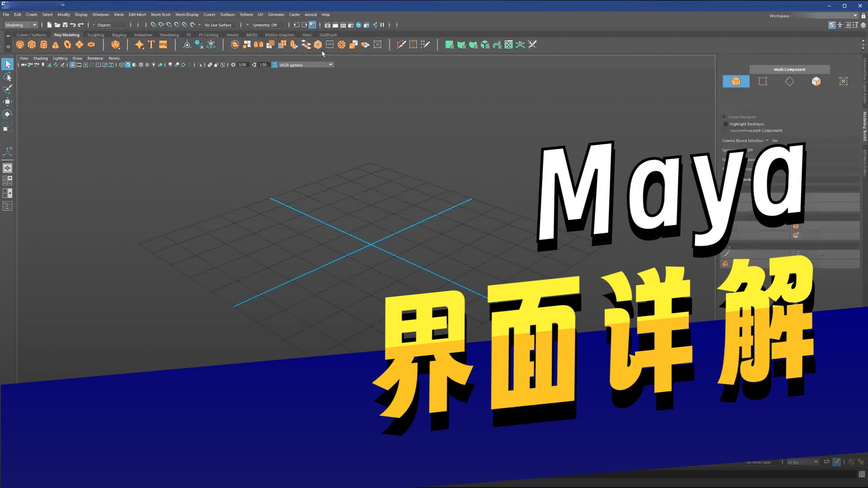Toggle Edge selection mode in Modeling Toolkit
The image size is (868, 488).
pos(789,81)
